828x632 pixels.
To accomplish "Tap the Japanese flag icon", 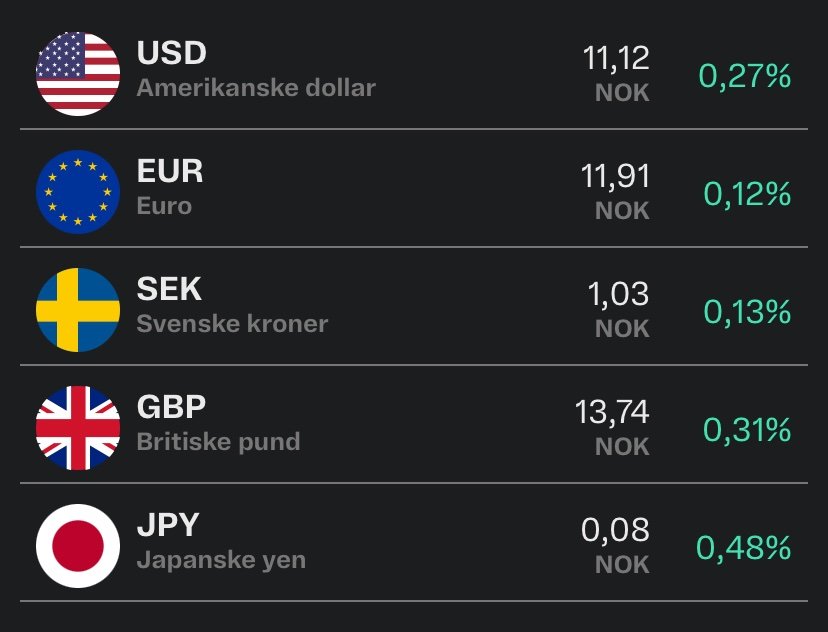I will pyautogui.click(x=78, y=546).
